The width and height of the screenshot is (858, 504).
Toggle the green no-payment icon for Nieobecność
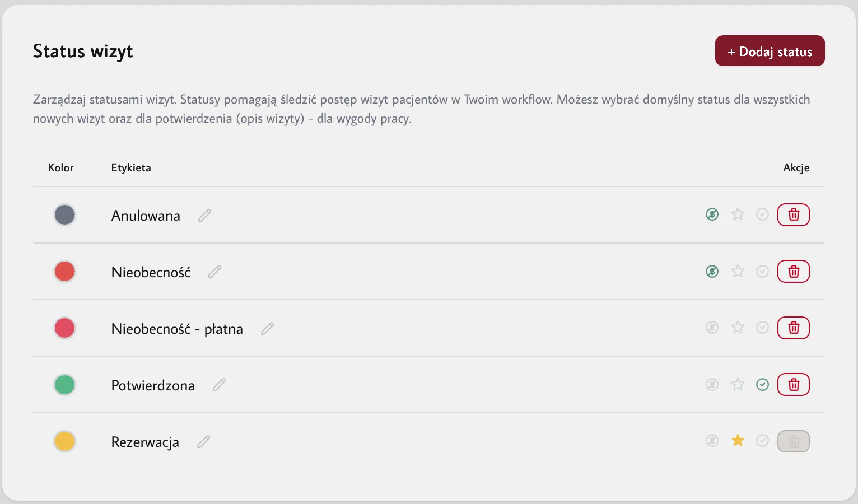click(712, 272)
